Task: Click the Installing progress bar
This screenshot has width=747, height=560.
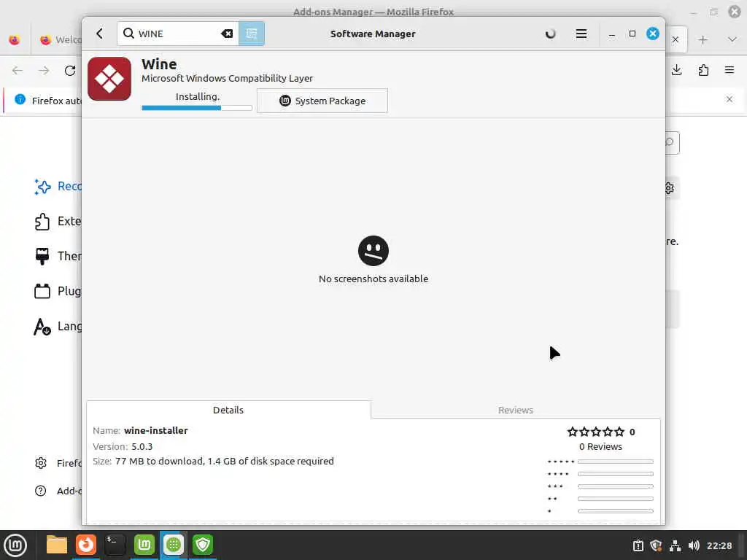Action: 197,108
